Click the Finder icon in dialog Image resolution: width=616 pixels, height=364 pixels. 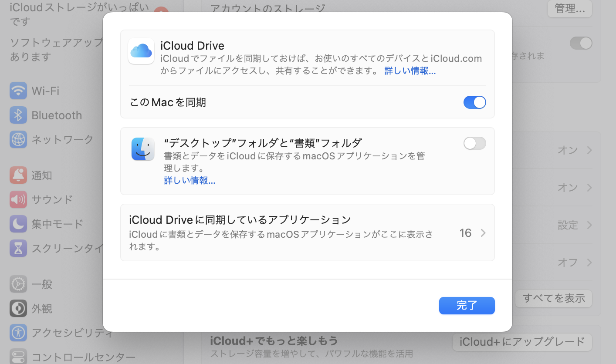tap(143, 149)
